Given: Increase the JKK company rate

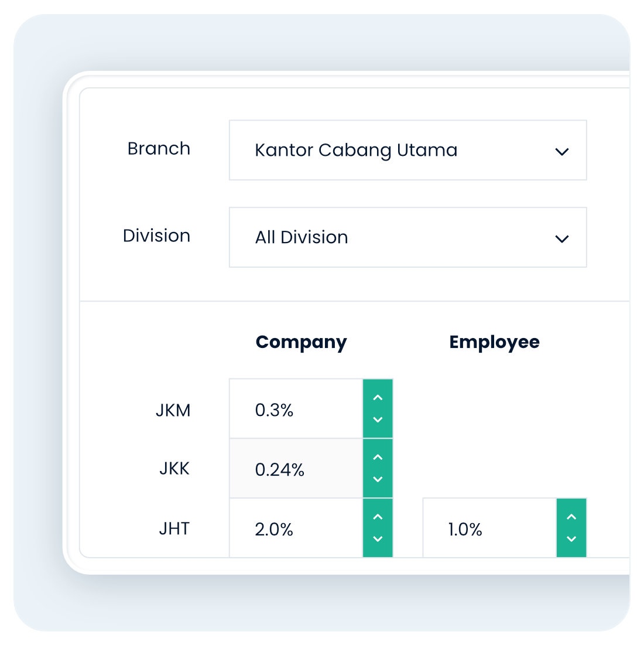Looking at the screenshot, I should 378,458.
